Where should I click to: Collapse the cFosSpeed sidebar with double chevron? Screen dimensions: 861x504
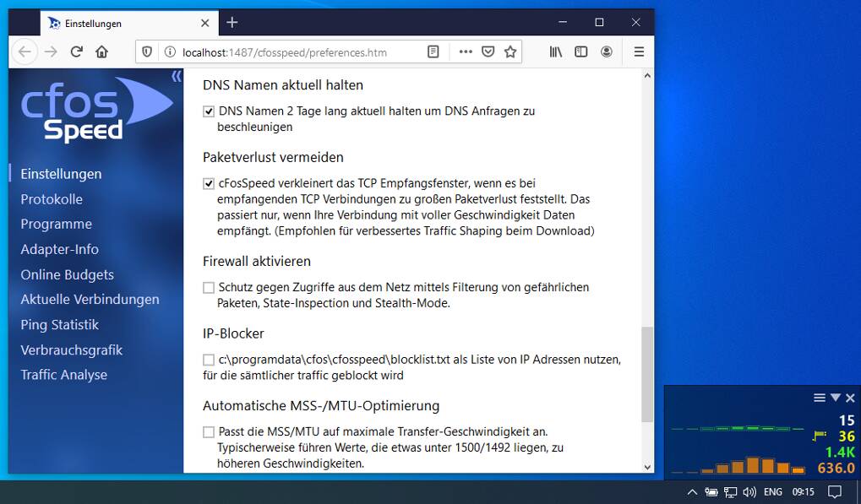[x=176, y=76]
